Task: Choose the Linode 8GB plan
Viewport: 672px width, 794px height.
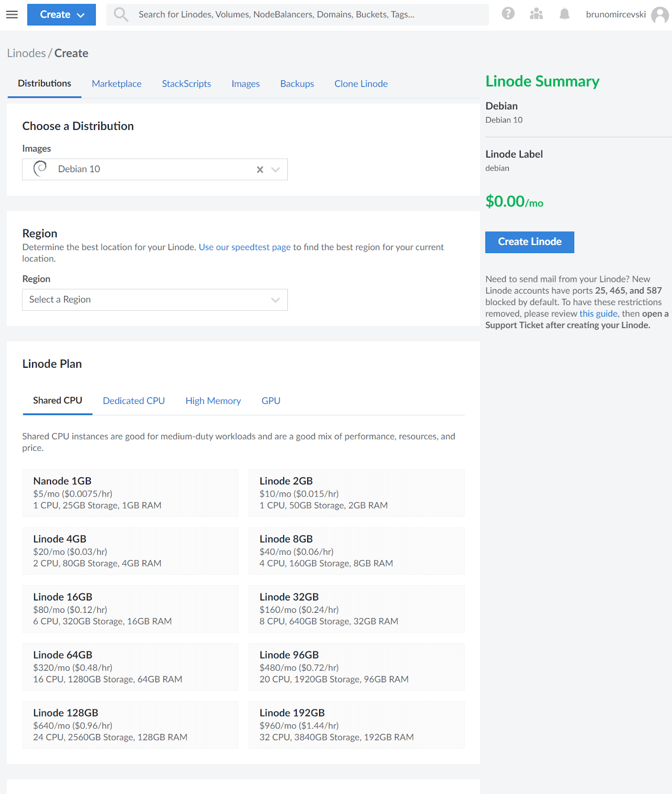Action: point(357,551)
